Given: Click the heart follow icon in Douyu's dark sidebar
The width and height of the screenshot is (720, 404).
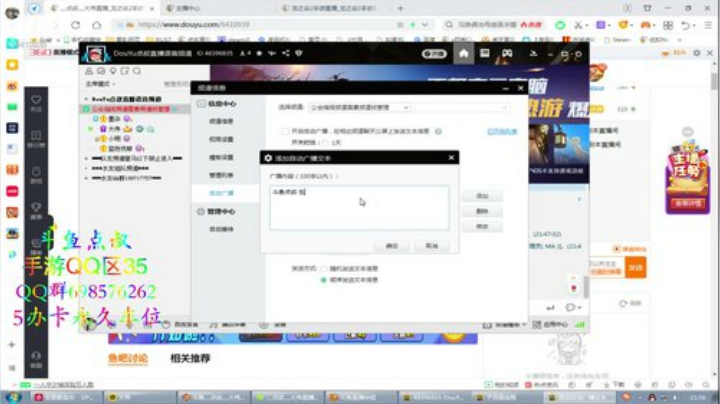Looking at the screenshot, I should click(x=36, y=100).
